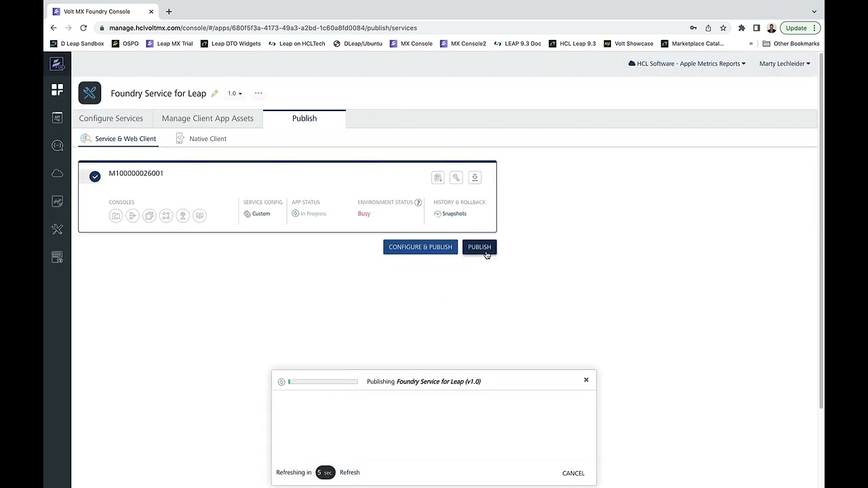Screen dimensions: 868x488
Task: Open the Volt MX logo at sidebar top
Action: (57, 64)
